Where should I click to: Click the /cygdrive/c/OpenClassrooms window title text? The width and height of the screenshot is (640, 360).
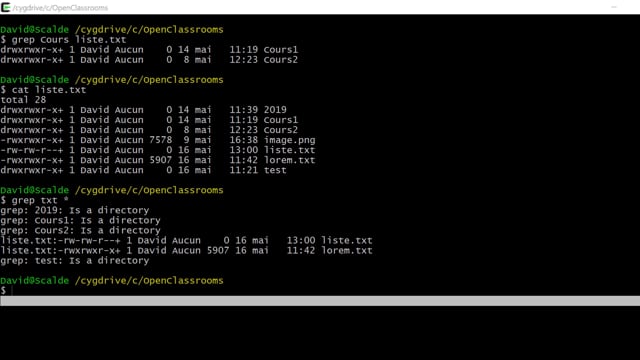pyautogui.click(x=60, y=8)
